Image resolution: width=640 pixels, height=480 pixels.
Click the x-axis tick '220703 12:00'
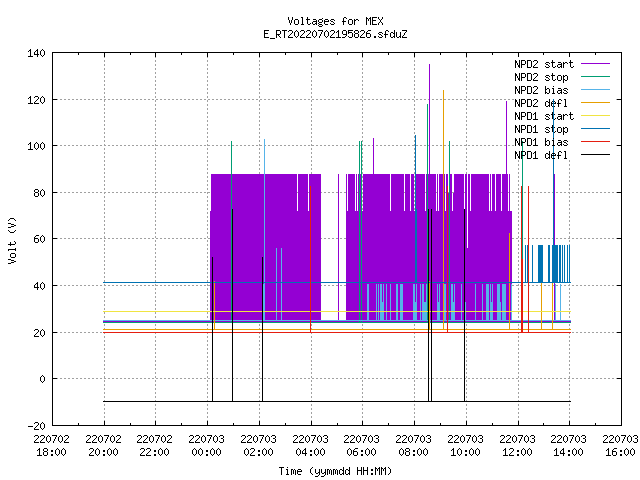coord(517,446)
